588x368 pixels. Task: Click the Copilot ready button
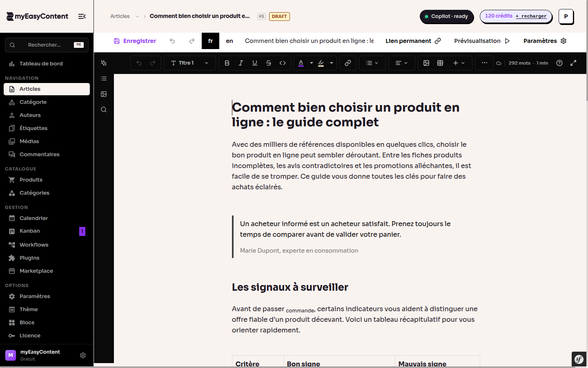click(x=446, y=16)
